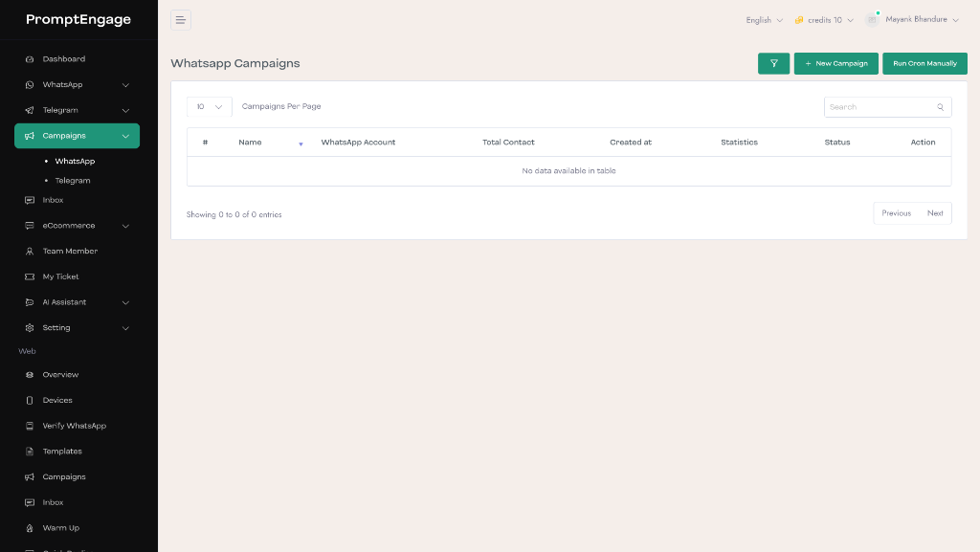Screen dimensions: 980x552
Task: Open the Templates menu item
Action: pyautogui.click(x=77, y=453)
